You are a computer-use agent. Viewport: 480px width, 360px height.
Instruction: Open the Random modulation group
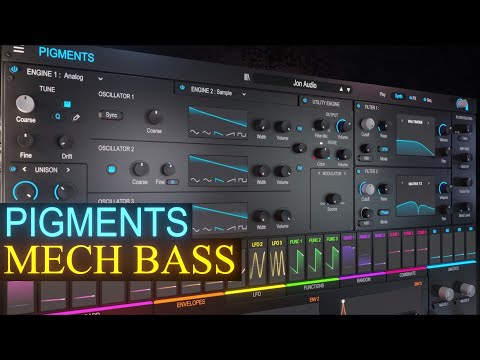point(363,280)
